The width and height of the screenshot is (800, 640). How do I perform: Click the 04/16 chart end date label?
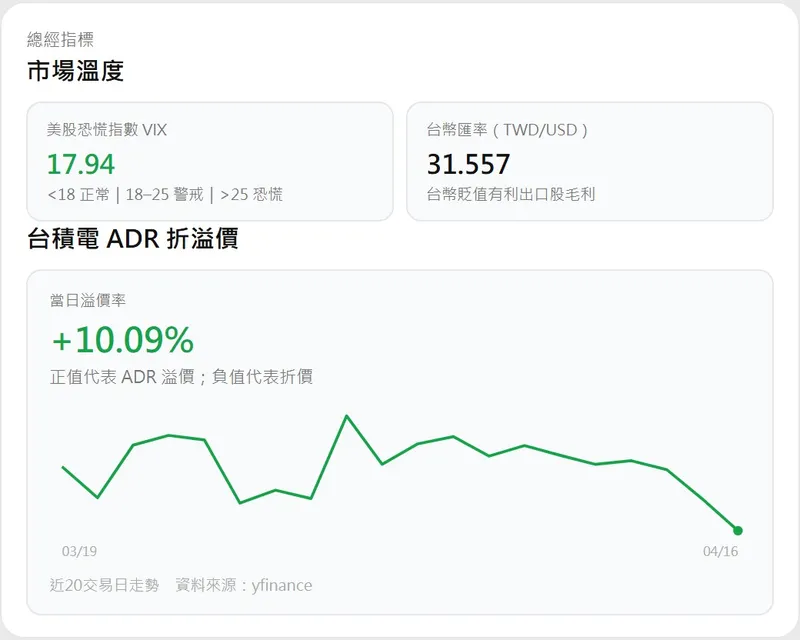[720, 551]
